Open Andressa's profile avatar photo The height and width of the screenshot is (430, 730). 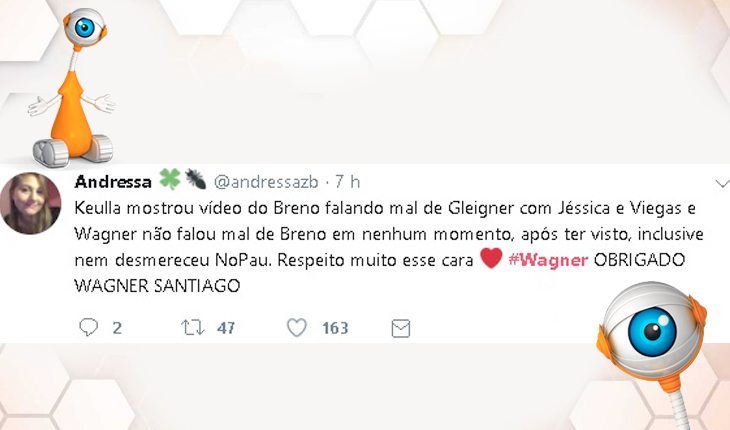click(x=30, y=203)
